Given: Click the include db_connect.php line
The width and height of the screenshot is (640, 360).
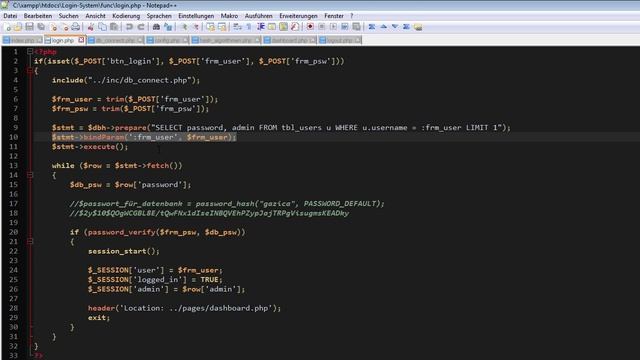Looking at the screenshot, I should pos(126,80).
